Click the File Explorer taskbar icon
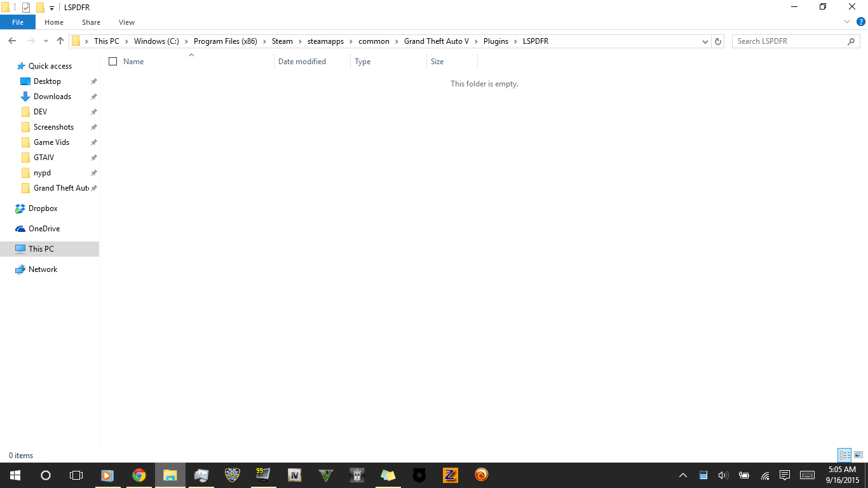 pos(170,475)
